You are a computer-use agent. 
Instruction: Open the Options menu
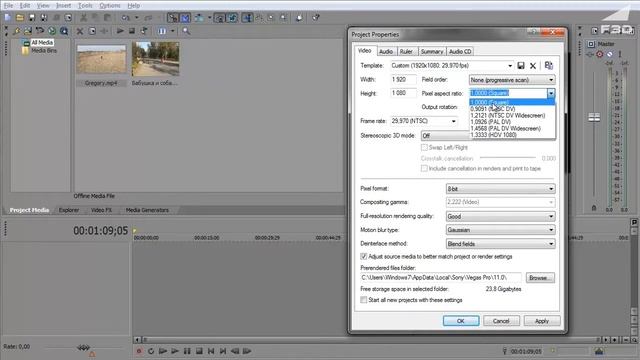coord(110,5)
